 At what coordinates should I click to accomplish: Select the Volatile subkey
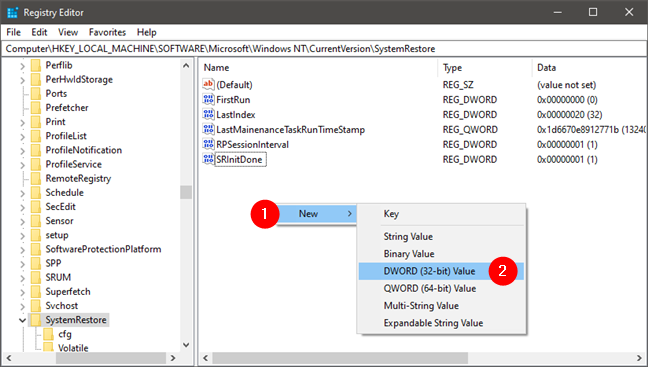73,348
